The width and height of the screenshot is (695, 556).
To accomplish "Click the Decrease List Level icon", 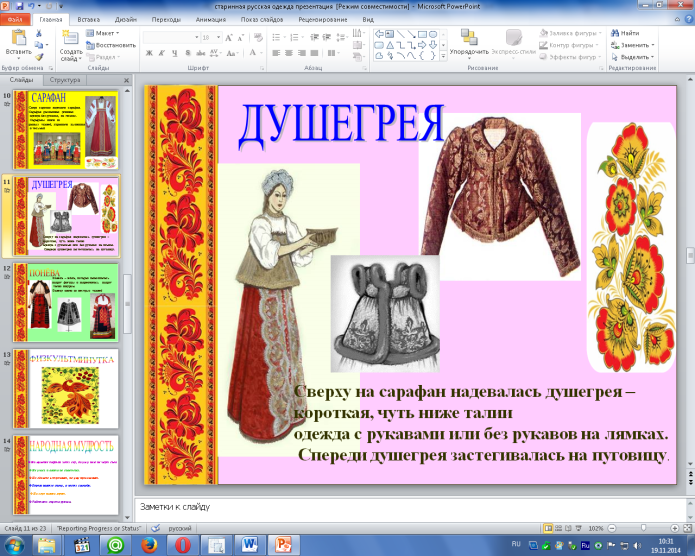I will pos(314,37).
